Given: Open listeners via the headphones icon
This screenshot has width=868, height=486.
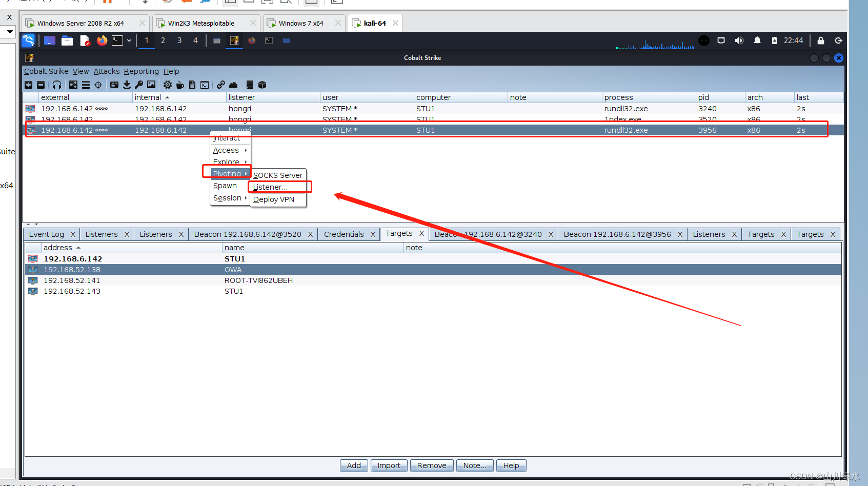Looking at the screenshot, I should pyautogui.click(x=57, y=85).
